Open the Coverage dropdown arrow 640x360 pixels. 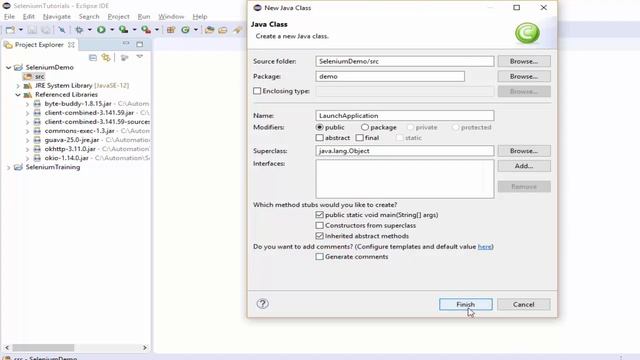tap(134, 30)
